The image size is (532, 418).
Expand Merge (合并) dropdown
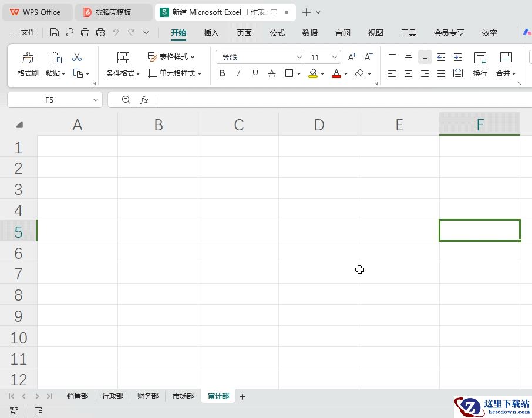[x=514, y=73]
